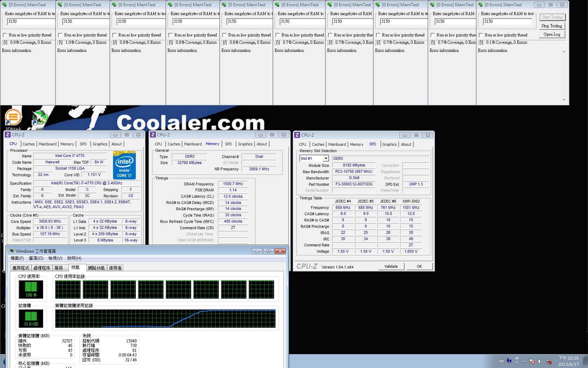588x368 pixels.
Task: Click Stop Testing button in MemTest
Action: pos(552,26)
